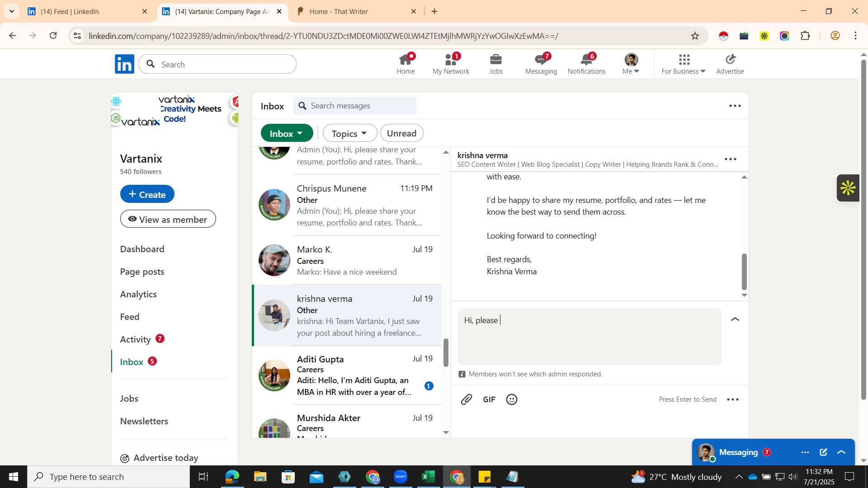Focus the LinkedIn Search box

point(217,64)
